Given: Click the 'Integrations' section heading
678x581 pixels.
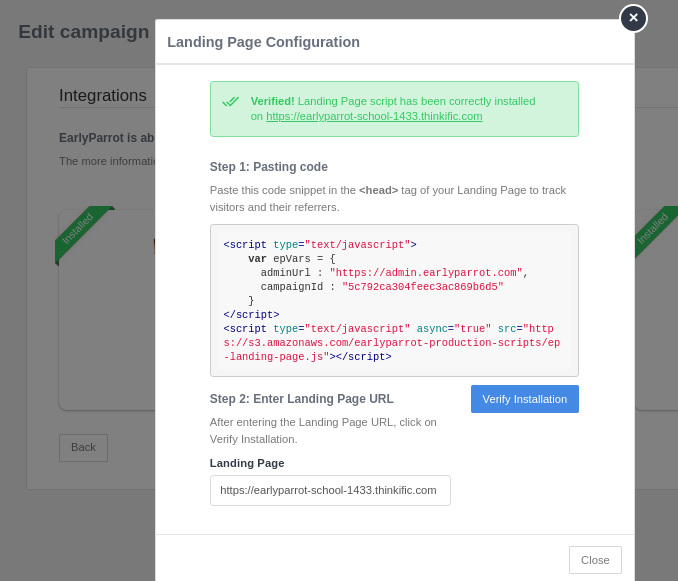Looking at the screenshot, I should click(x=102, y=95).
